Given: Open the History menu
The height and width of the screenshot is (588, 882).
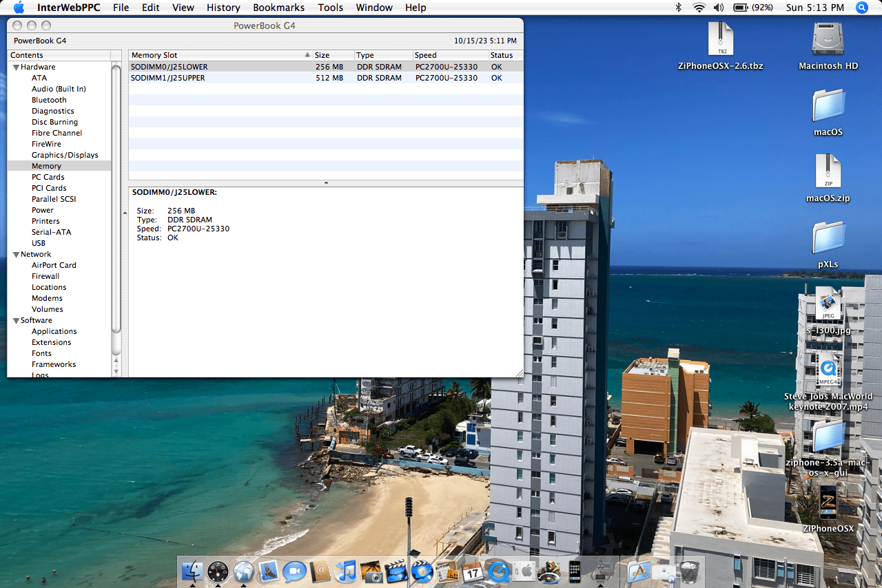Looking at the screenshot, I should click(223, 8).
